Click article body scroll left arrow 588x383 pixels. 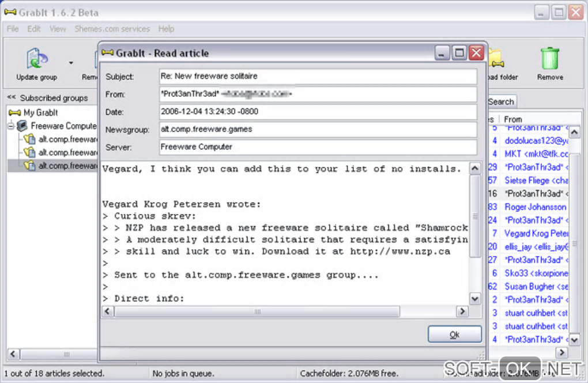point(108,311)
